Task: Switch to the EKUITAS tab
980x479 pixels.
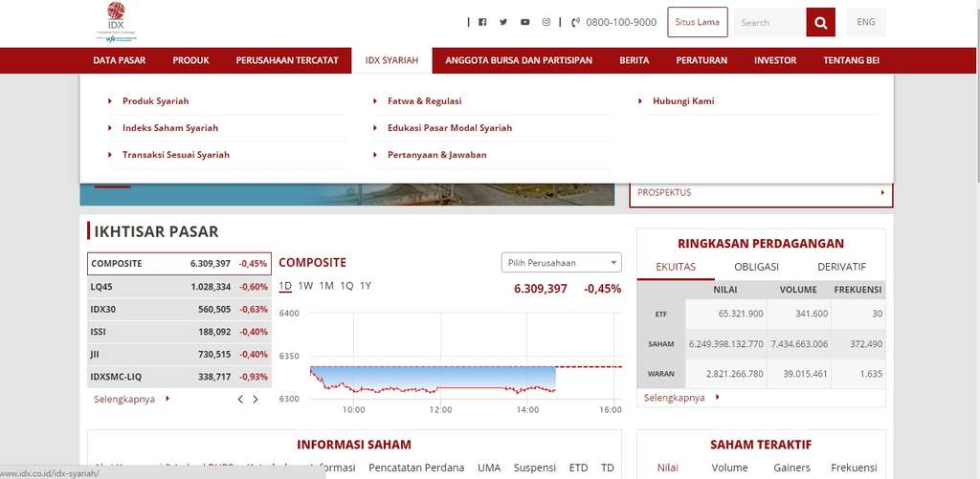Action: click(x=676, y=267)
